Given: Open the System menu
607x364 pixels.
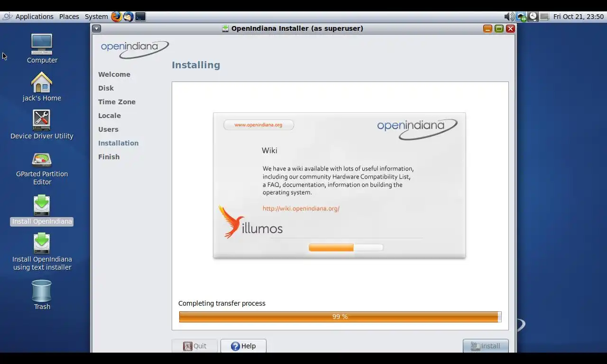Looking at the screenshot, I should [96, 17].
